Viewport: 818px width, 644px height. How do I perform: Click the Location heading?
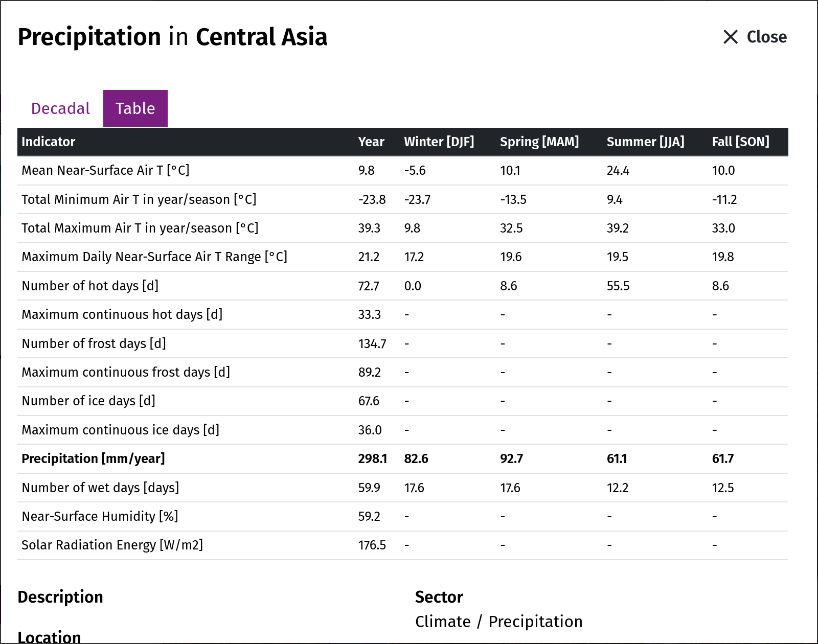click(x=49, y=637)
